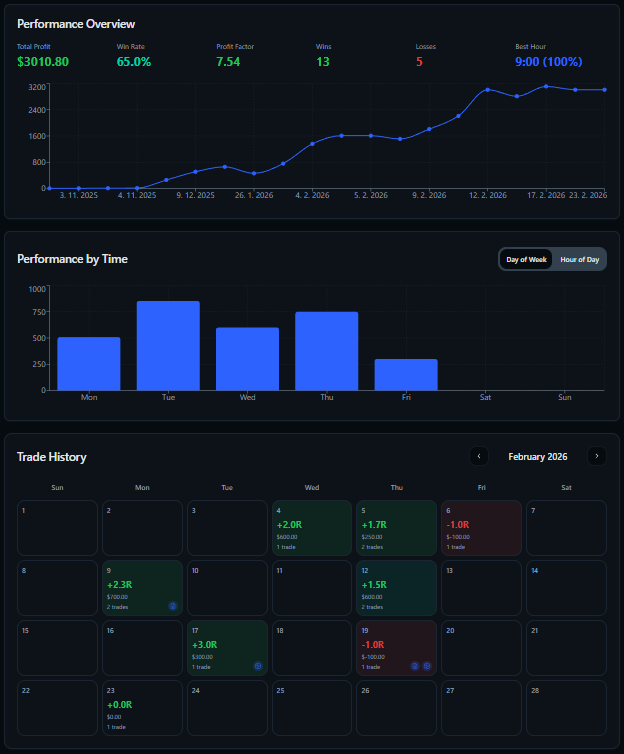
Task: Click the Sat label on the bar chart
Action: [485, 397]
